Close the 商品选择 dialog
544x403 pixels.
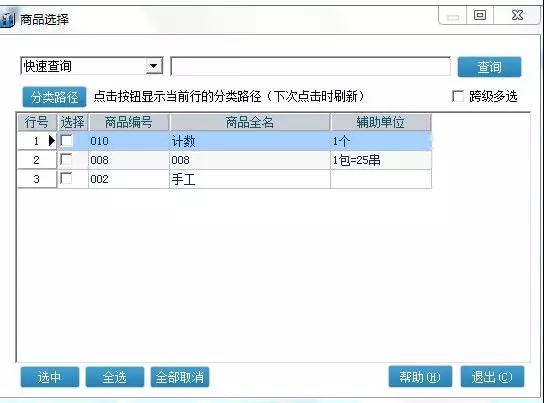517,16
